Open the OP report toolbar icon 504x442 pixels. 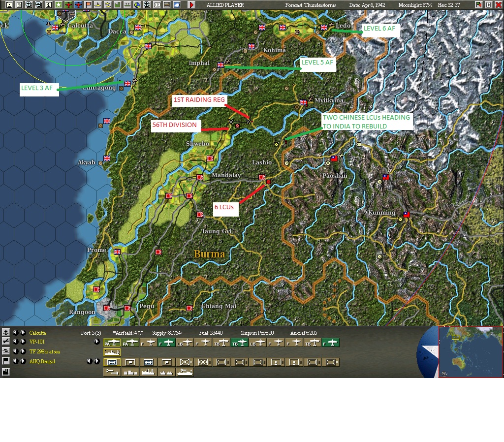157,5
